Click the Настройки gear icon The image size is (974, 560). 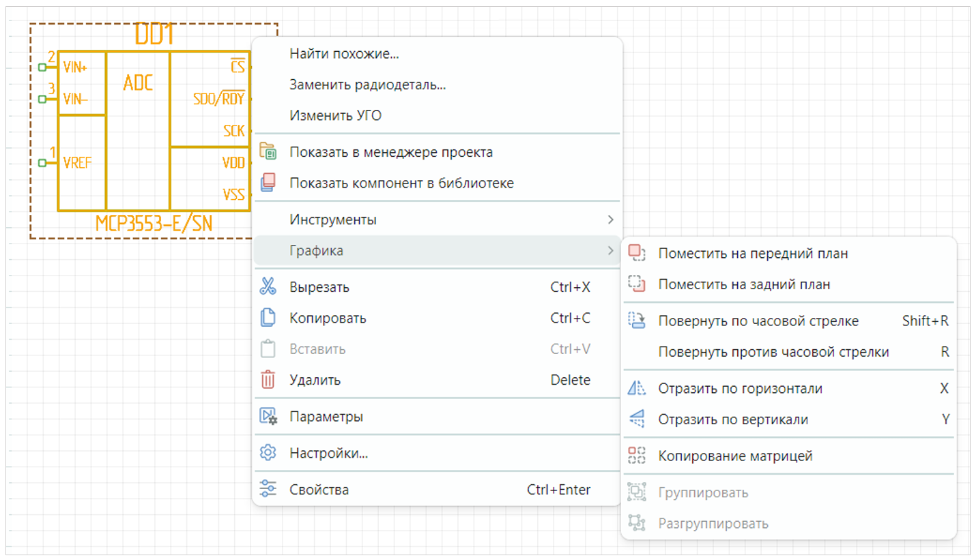click(x=268, y=453)
